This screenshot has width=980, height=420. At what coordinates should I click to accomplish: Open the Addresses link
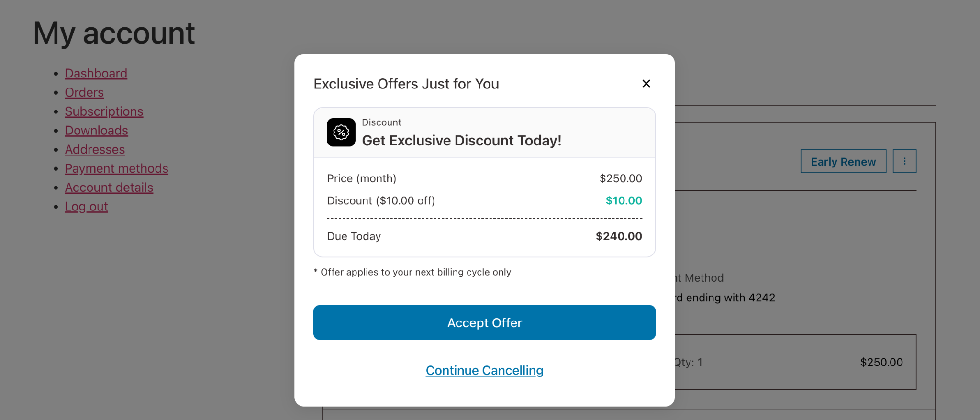tap(95, 150)
